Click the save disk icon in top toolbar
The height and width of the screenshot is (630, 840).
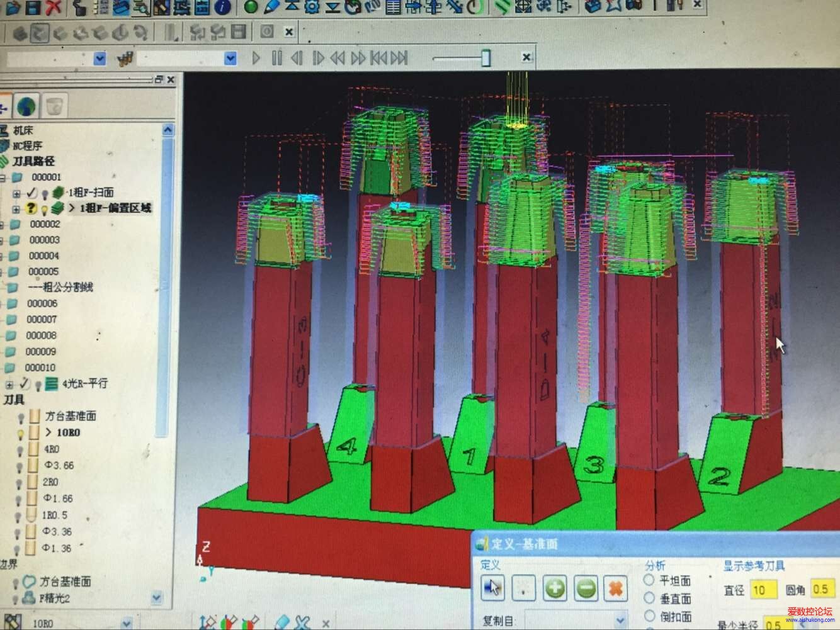tap(33, 8)
